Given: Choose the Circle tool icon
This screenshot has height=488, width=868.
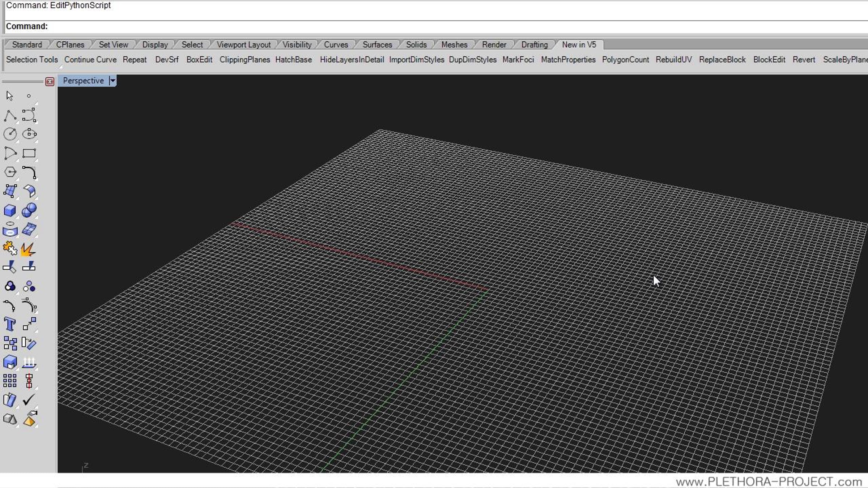Looking at the screenshot, I should (x=10, y=134).
